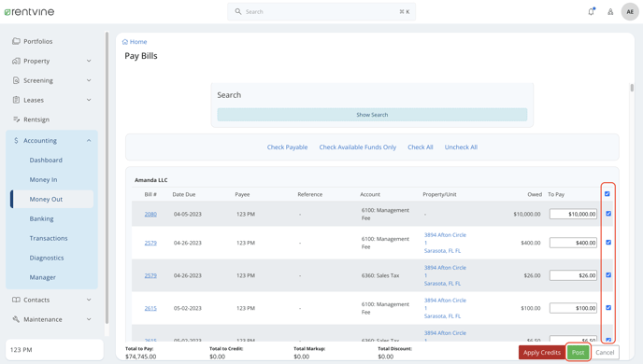The height and width of the screenshot is (364, 643).
Task: Expand the Property menu chevron
Action: click(x=89, y=61)
